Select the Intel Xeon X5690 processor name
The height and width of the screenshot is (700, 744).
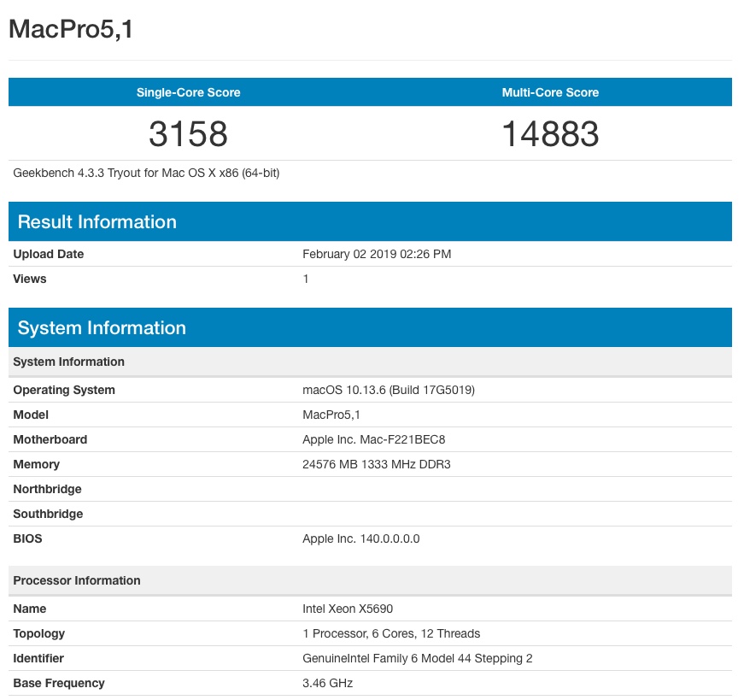tap(348, 609)
